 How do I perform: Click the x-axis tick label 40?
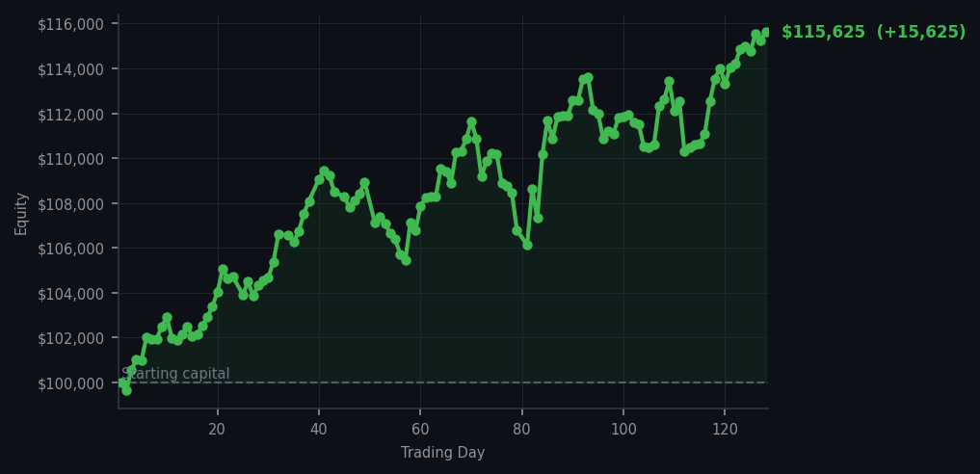319,429
